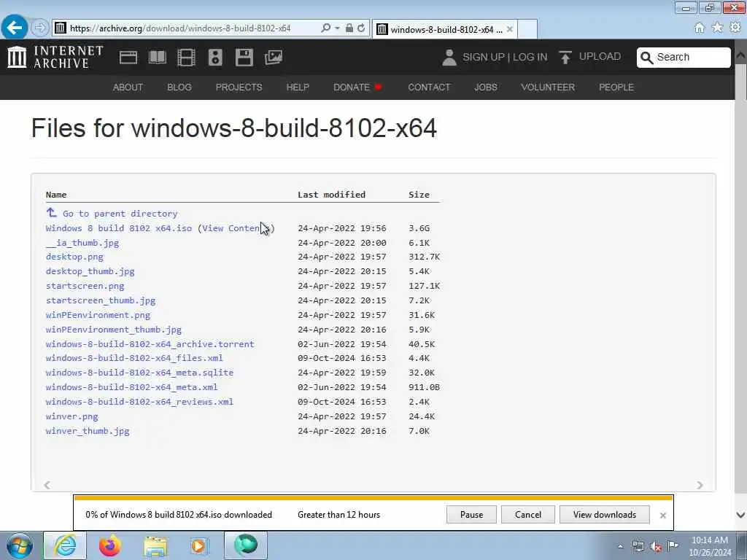
Task: Open the _meta.sqlite file link
Action: 139,373
